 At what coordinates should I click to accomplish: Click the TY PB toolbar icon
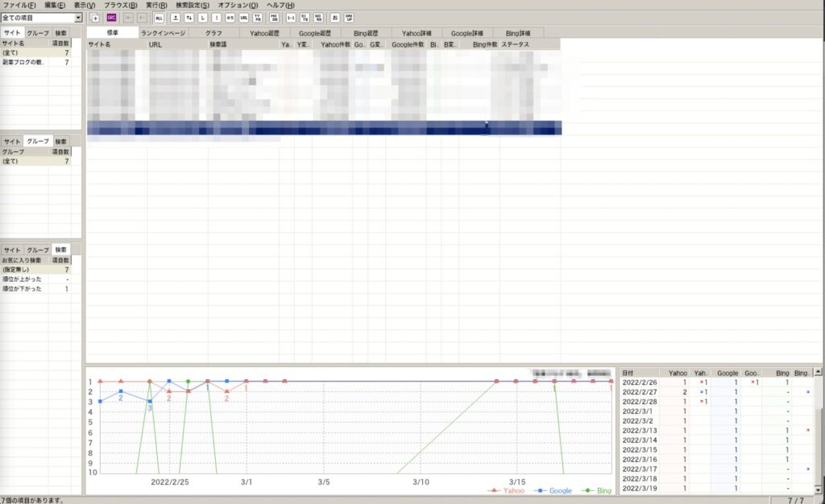tap(257, 18)
